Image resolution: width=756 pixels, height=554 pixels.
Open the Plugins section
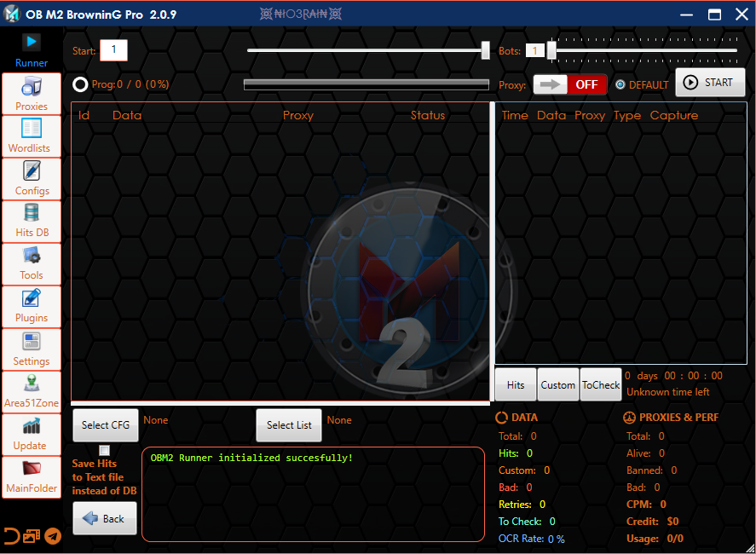(x=32, y=306)
